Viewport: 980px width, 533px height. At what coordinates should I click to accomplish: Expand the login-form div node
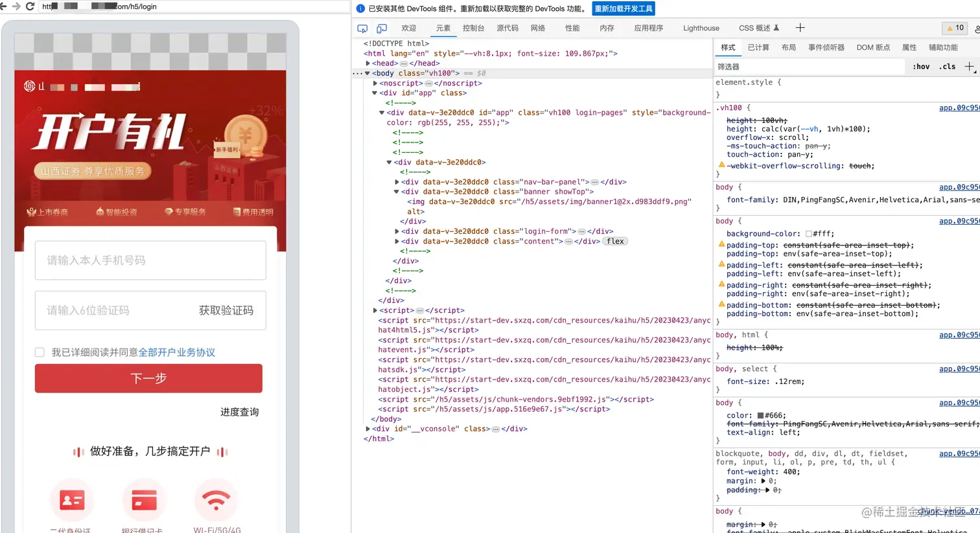[x=397, y=231]
